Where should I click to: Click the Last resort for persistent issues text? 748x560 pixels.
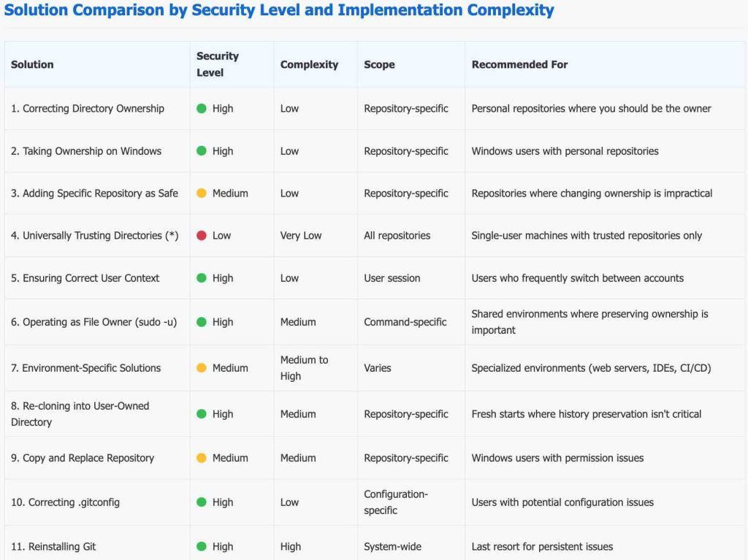(x=542, y=547)
